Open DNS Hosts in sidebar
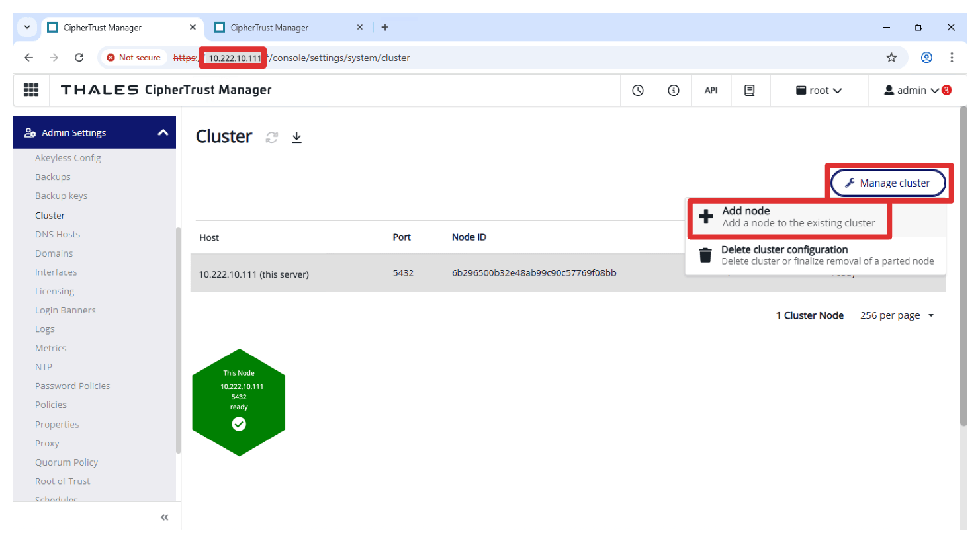The width and height of the screenshot is (980, 543). pos(58,235)
